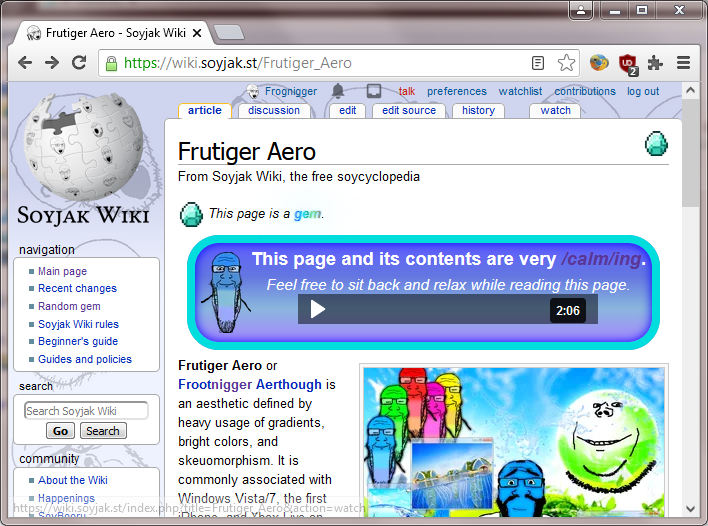Open the Chrome hamburger menu

pos(684,63)
